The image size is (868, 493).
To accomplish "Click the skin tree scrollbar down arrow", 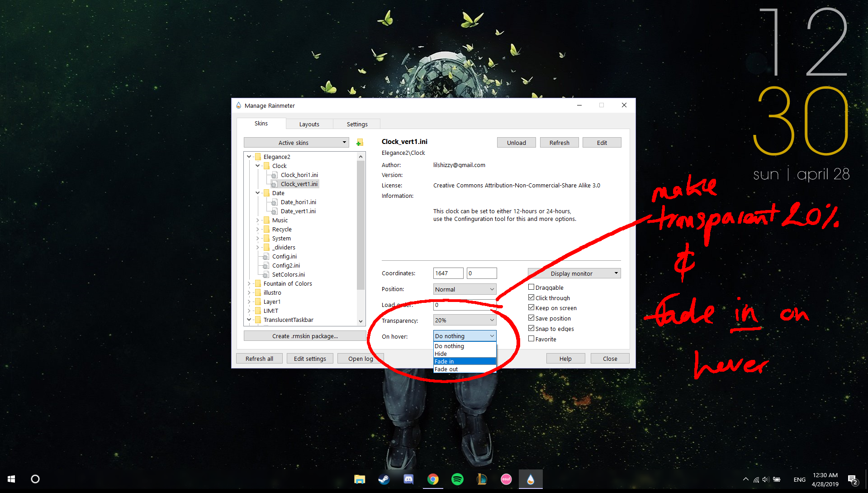I will pyautogui.click(x=360, y=321).
